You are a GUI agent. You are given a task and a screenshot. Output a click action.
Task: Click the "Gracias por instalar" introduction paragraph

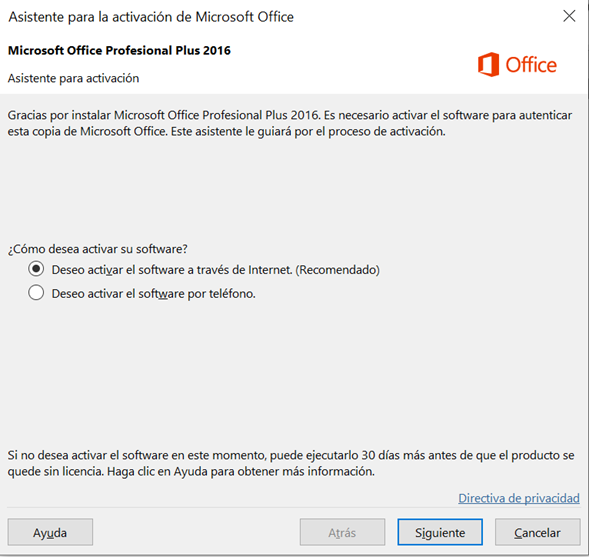tap(290, 123)
